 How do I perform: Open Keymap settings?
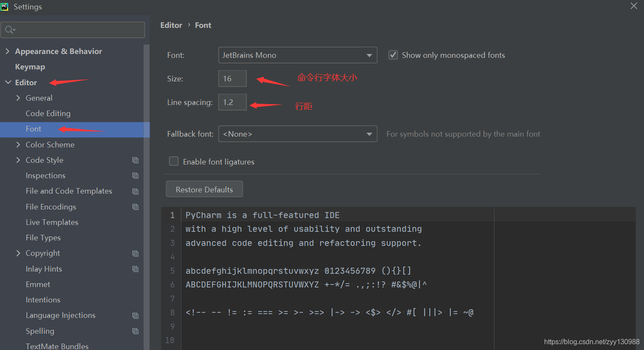(x=30, y=67)
